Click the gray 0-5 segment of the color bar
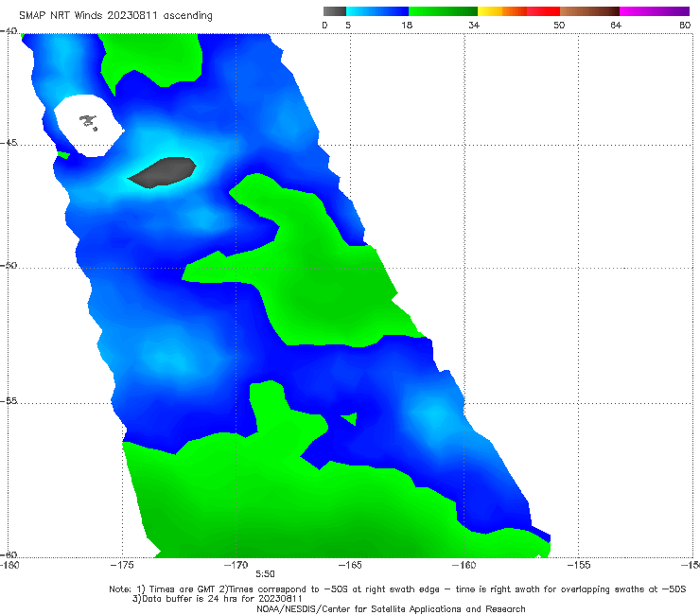Image resolution: width=700 pixels, height=615 pixels. [x=335, y=11]
